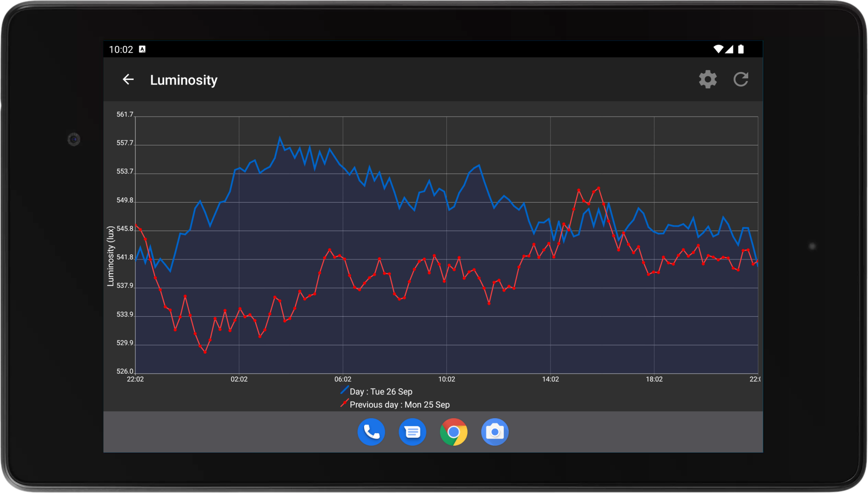Launch the Camera dock app
This screenshot has width=868, height=493.
(495, 432)
